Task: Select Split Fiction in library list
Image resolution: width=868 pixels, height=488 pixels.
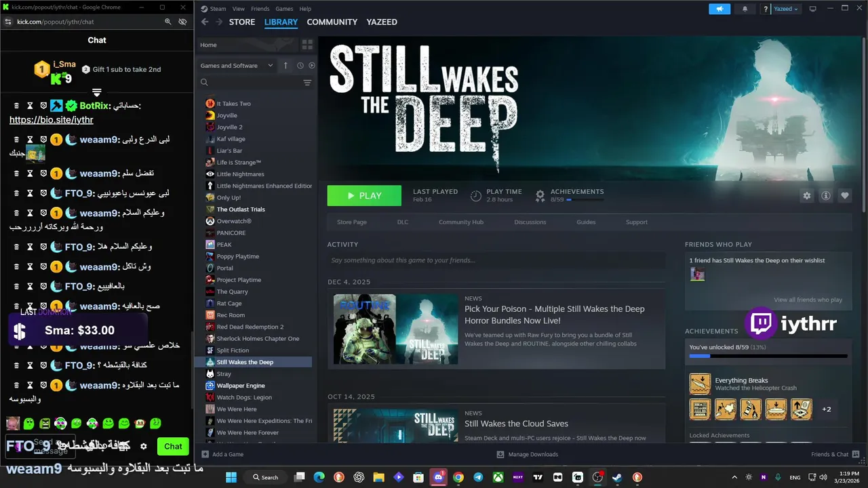Action: 233,350
